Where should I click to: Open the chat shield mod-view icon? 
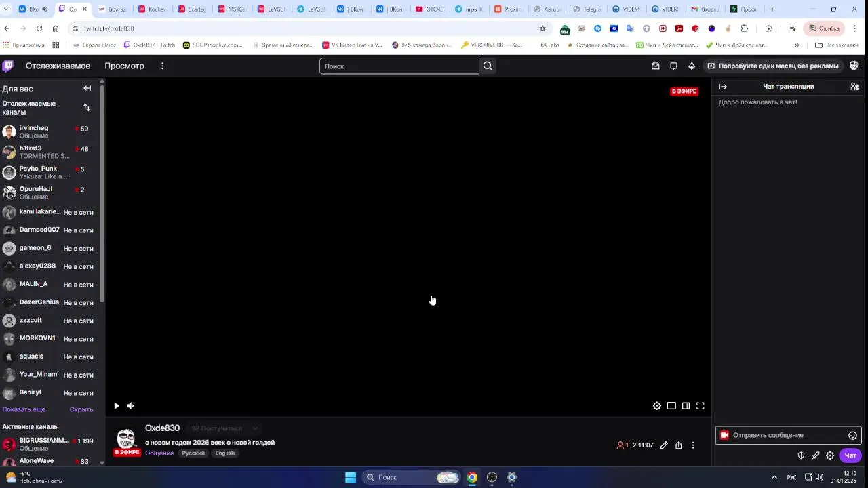pos(801,455)
